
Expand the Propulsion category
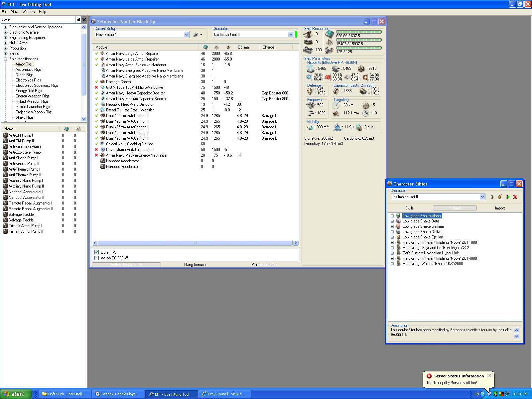[5, 48]
